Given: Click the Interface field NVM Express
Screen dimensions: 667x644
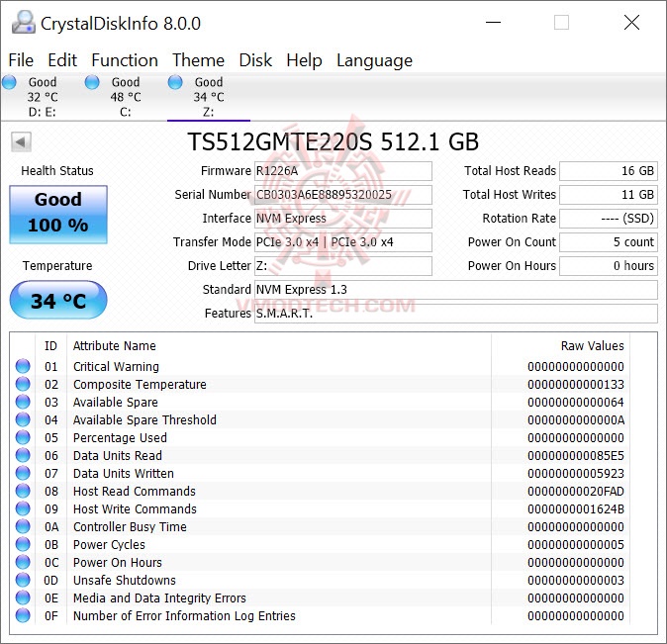Looking at the screenshot, I should point(342,219).
